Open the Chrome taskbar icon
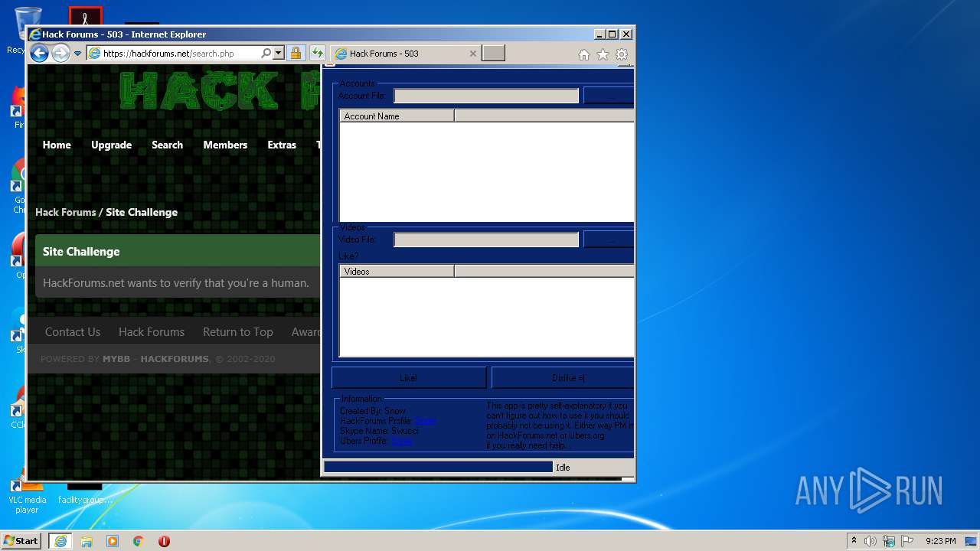Image resolution: width=980 pixels, height=551 pixels. (139, 541)
